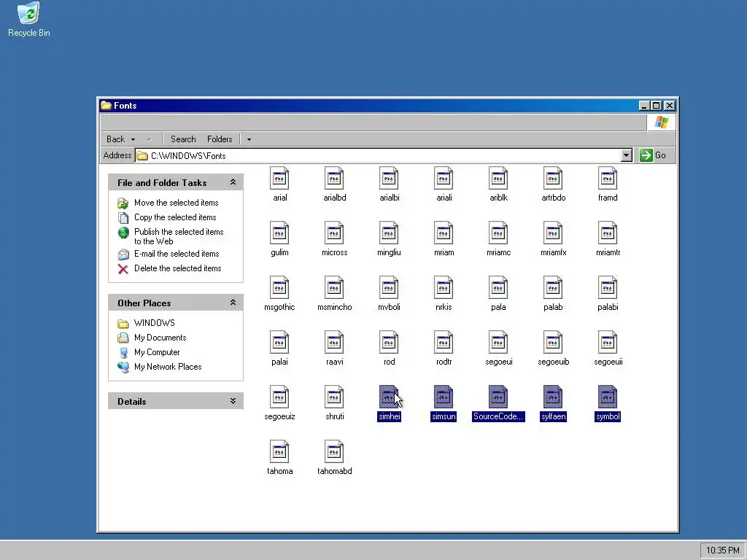The image size is (747, 560).
Task: Click the mriamc file name
Action: (x=498, y=252)
